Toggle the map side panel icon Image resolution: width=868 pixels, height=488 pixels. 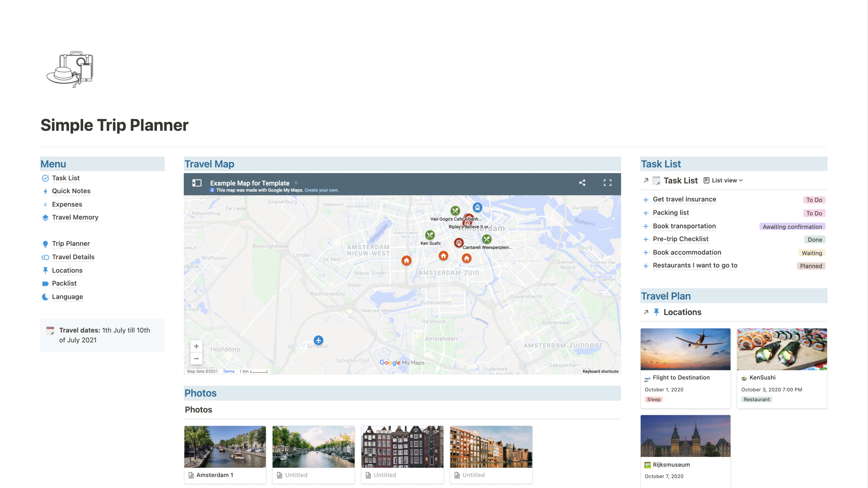click(x=196, y=183)
